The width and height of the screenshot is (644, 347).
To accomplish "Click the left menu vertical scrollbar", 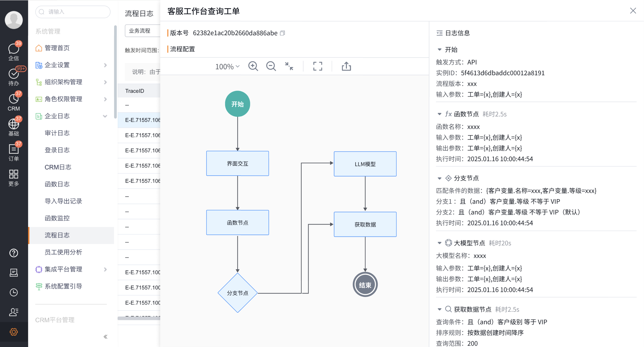I will 115,72.
